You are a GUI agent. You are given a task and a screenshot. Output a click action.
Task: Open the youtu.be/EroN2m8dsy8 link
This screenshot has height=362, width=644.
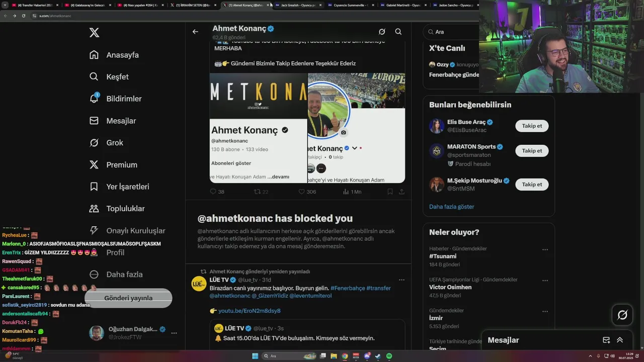pyautogui.click(x=250, y=311)
